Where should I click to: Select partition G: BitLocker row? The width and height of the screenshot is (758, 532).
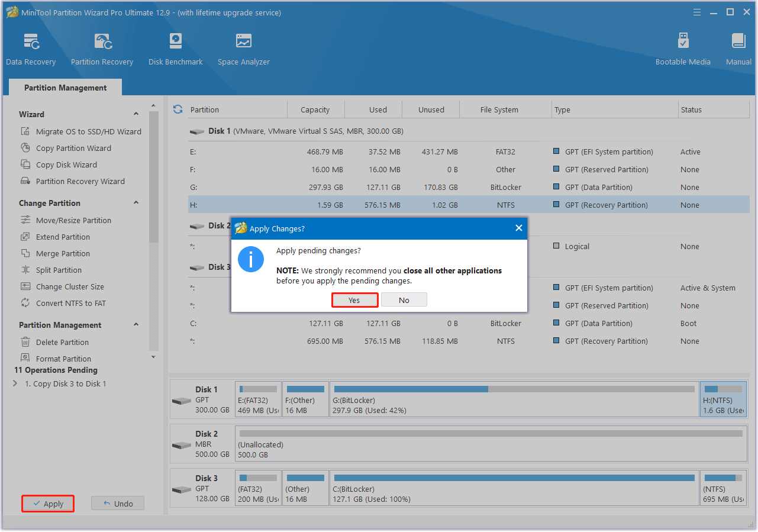(469, 187)
